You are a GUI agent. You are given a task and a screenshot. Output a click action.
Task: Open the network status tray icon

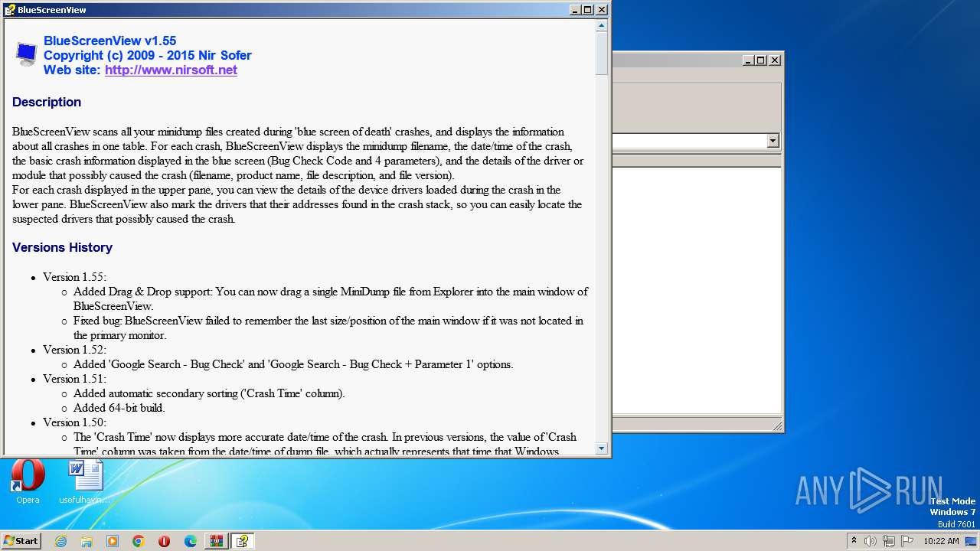point(889,541)
